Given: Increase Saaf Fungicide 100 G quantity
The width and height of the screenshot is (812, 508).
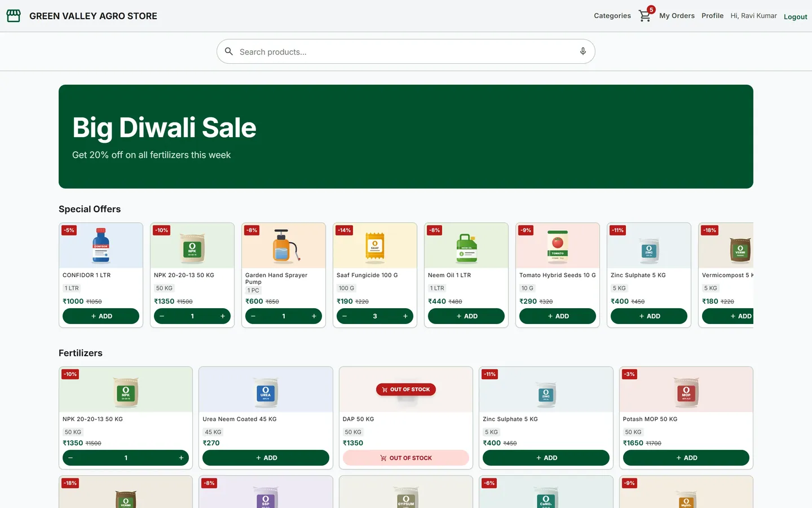Looking at the screenshot, I should (405, 316).
